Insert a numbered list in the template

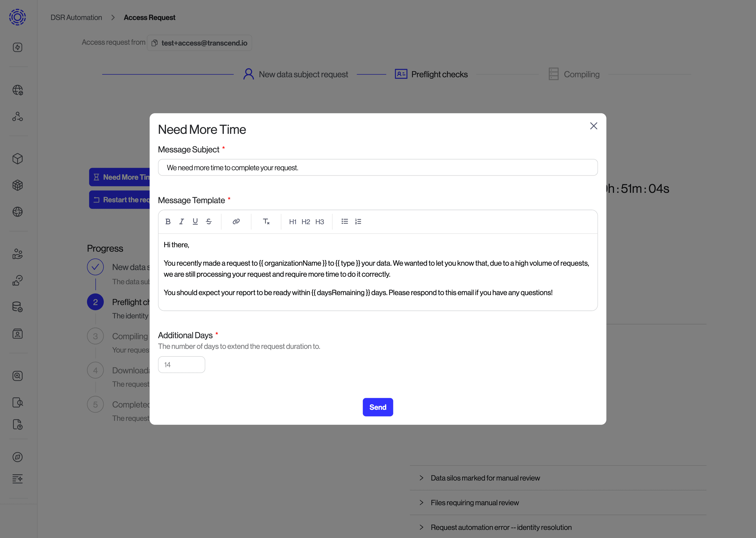click(358, 221)
